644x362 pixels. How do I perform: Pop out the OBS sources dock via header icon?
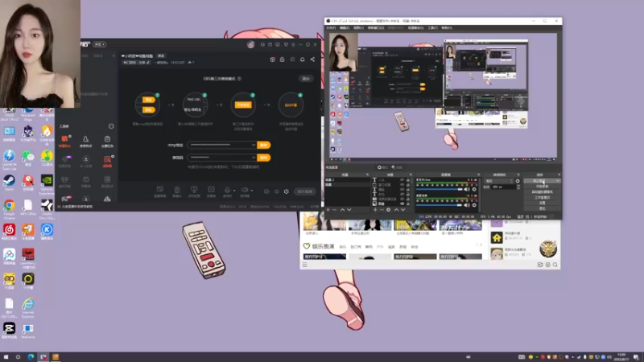click(x=411, y=175)
